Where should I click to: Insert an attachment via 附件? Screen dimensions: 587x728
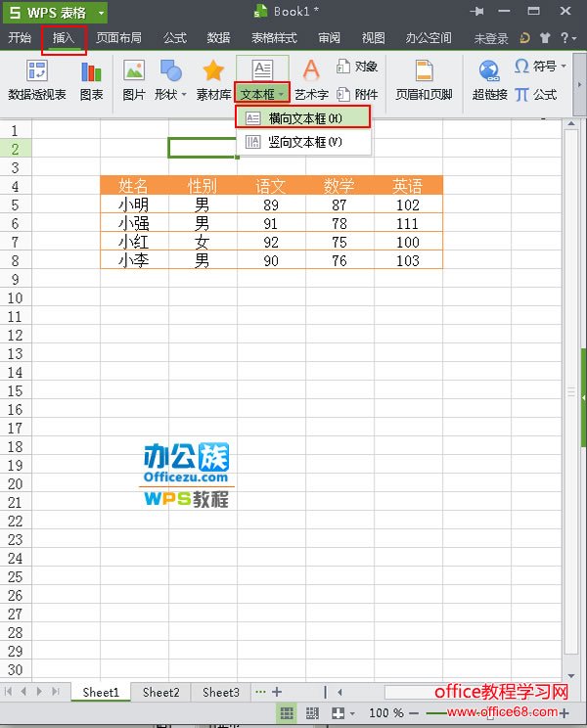click(x=356, y=95)
